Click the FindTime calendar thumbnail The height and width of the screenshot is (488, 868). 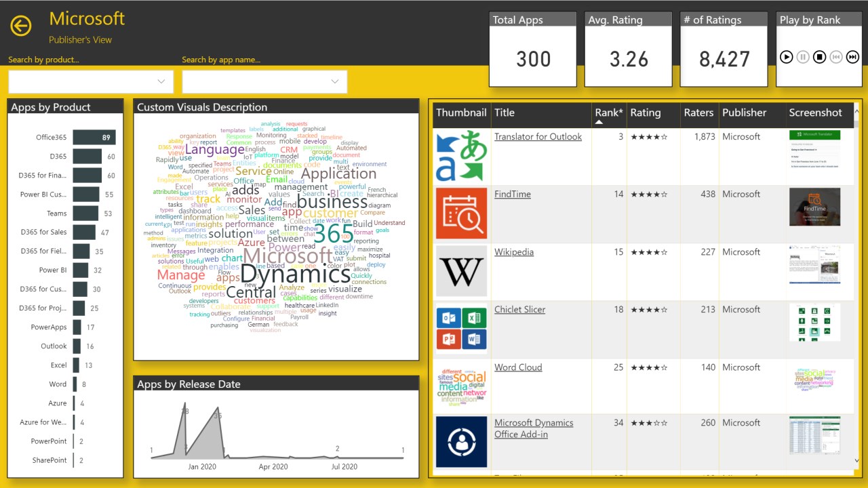click(461, 213)
